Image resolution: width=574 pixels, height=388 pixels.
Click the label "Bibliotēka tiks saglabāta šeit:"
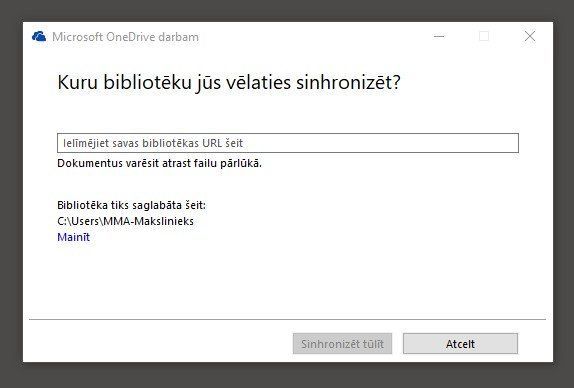[131, 205]
